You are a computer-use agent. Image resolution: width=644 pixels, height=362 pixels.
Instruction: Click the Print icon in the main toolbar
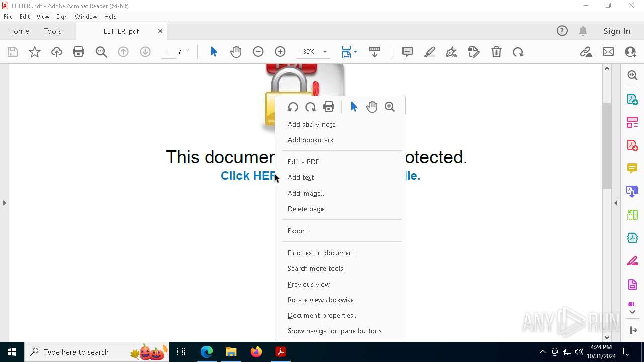(x=78, y=52)
